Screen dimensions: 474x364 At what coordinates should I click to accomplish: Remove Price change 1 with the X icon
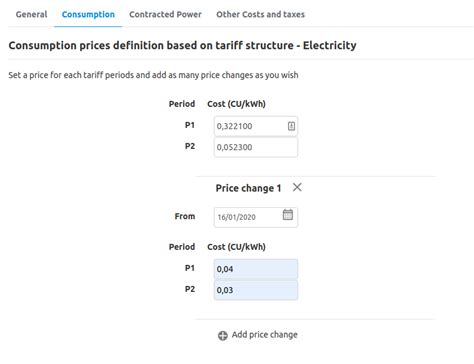[x=297, y=187]
